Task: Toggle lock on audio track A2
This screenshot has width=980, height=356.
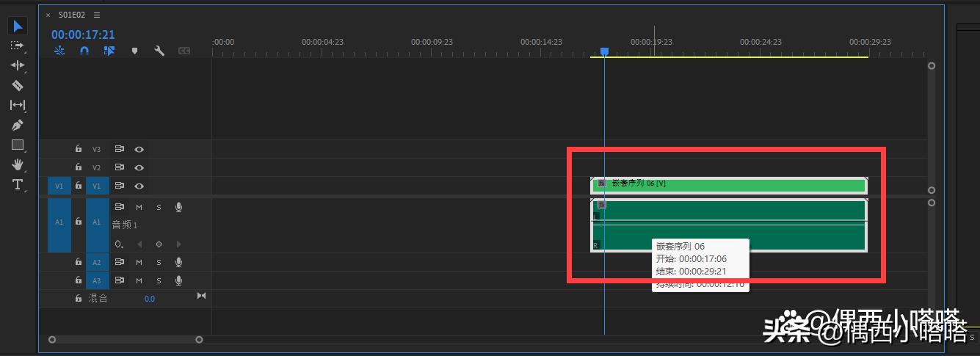Action: coord(79,262)
